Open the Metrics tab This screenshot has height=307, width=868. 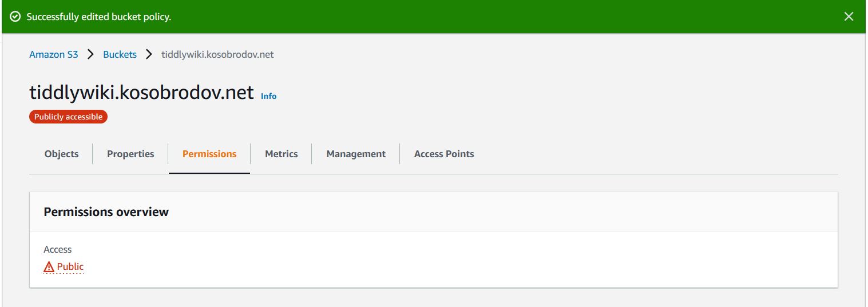pos(282,154)
